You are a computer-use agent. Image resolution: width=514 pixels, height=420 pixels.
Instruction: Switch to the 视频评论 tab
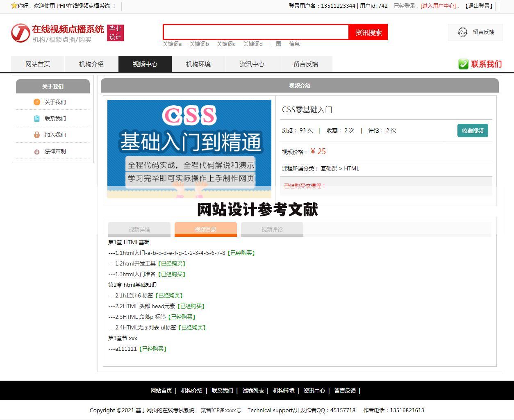point(272,229)
